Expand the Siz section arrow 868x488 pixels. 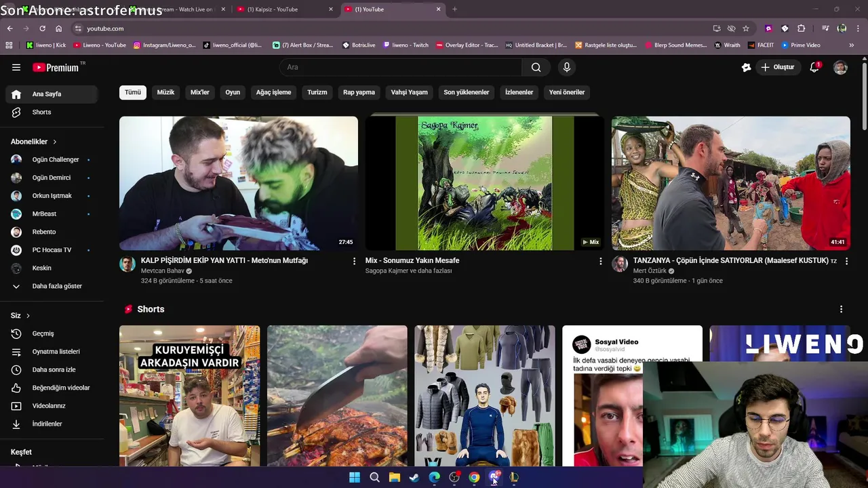(x=28, y=316)
